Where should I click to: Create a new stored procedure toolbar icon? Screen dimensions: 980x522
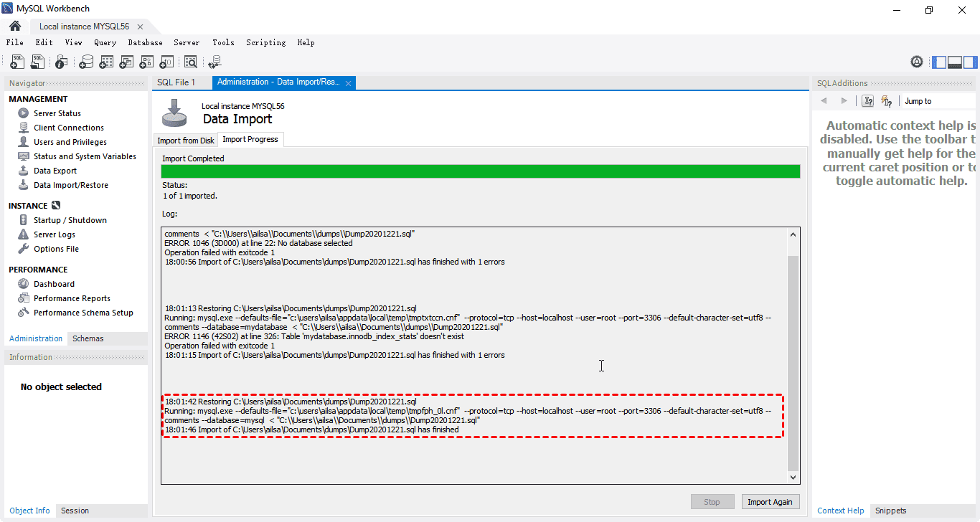tap(146, 62)
